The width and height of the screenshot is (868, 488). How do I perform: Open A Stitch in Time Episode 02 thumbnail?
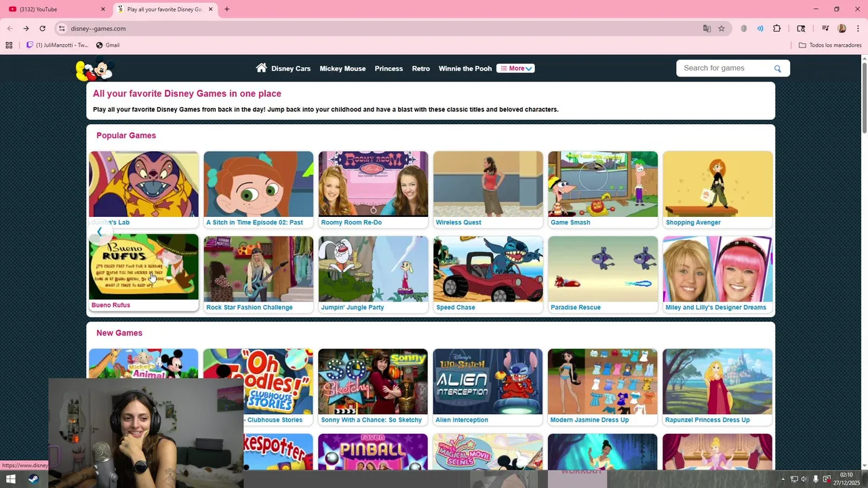click(258, 184)
